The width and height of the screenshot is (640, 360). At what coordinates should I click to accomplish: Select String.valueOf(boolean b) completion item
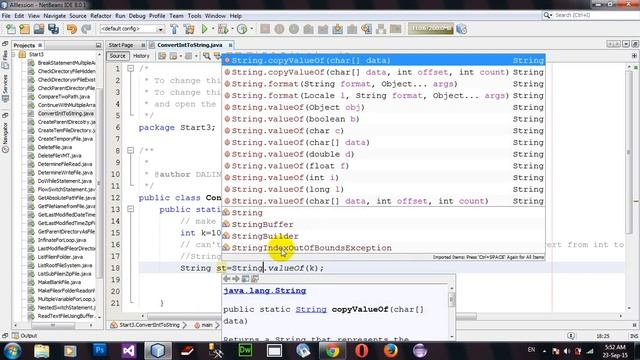[x=383, y=119]
